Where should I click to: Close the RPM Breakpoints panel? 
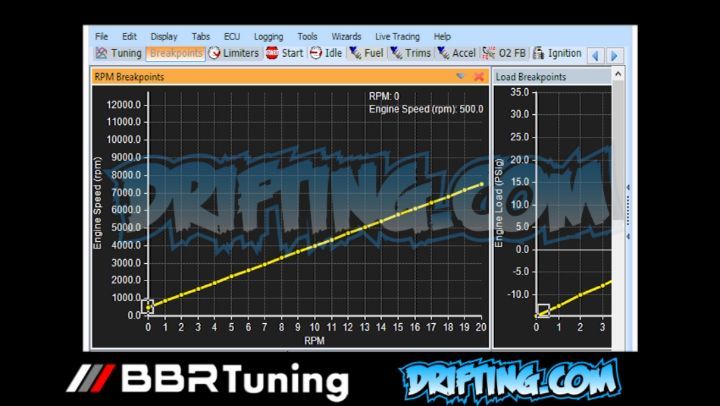pyautogui.click(x=478, y=76)
